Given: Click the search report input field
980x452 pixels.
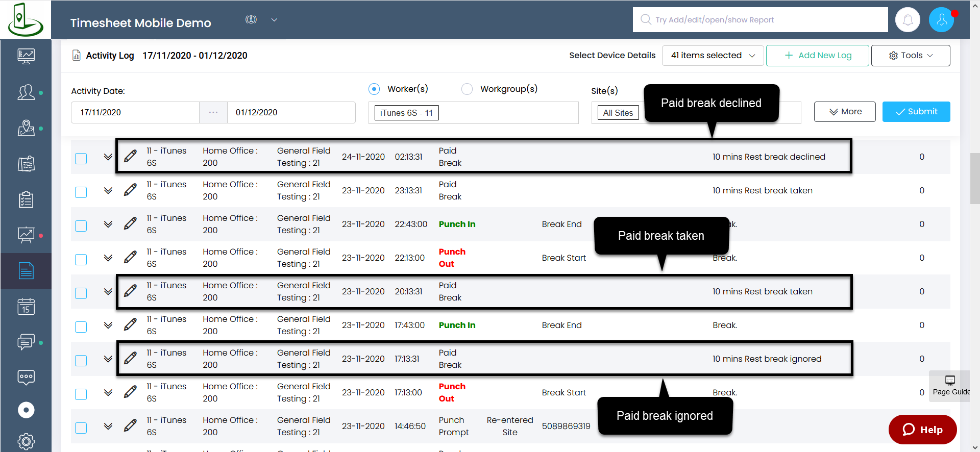Looking at the screenshot, I should tap(761, 20).
